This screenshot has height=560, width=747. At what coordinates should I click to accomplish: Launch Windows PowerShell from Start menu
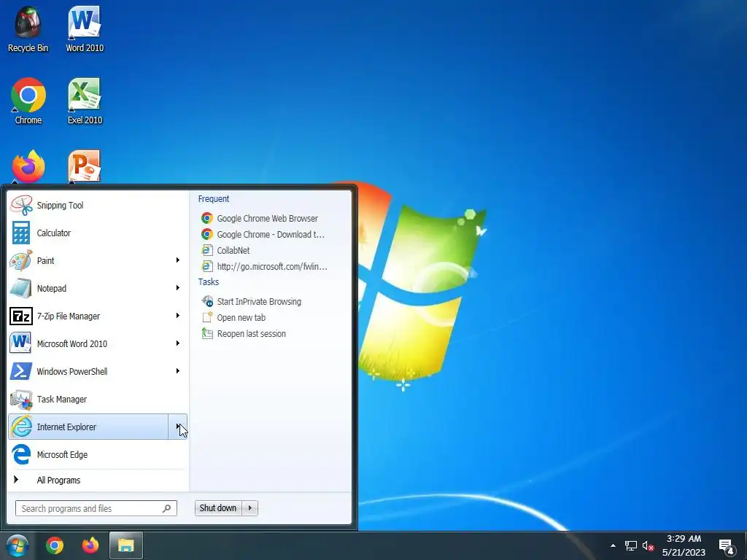[88, 371]
